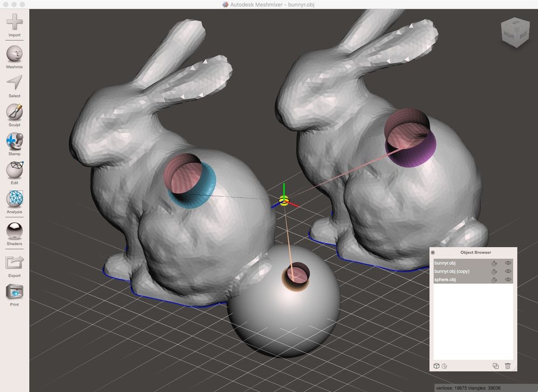This screenshot has width=538, height=392.
Task: Click the pie-chart icon in Object Browser footer
Action: (444, 366)
